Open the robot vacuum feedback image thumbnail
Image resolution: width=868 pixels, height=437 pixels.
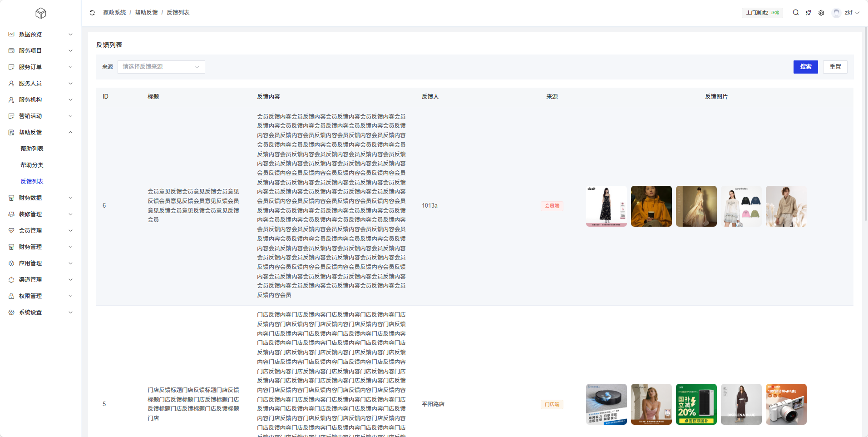pyautogui.click(x=606, y=404)
